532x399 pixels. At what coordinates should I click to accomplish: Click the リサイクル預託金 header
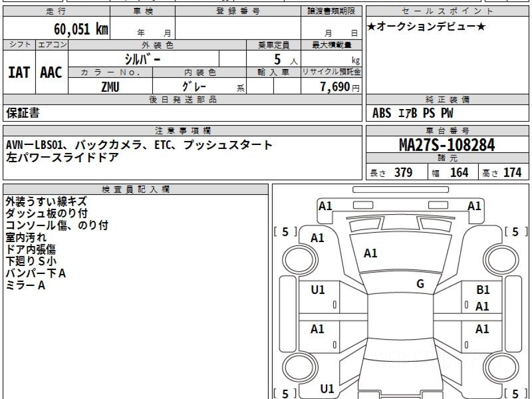tap(331, 72)
